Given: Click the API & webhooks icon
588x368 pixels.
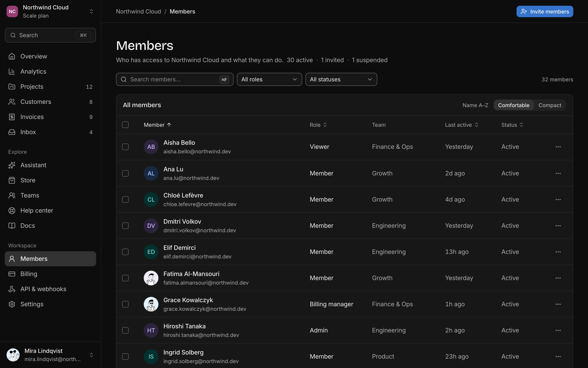Looking at the screenshot, I should pos(12,289).
